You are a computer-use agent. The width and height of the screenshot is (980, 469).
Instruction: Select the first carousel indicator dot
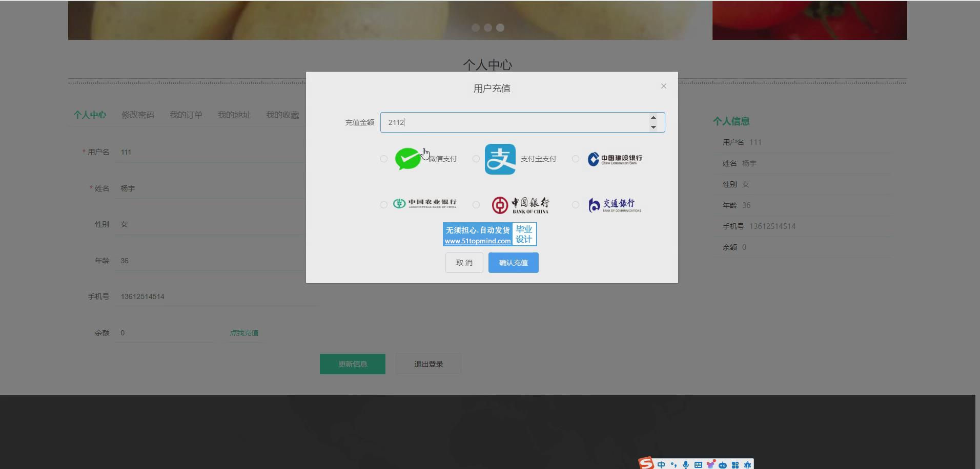(476, 28)
